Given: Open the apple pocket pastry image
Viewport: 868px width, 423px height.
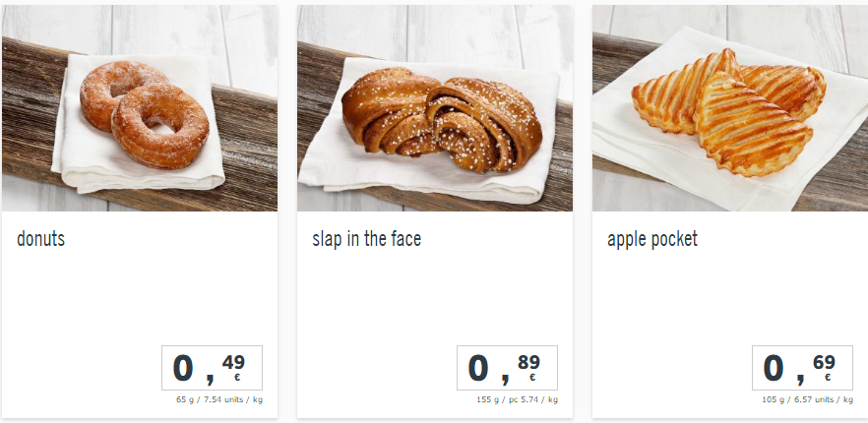Looking at the screenshot, I should [730, 108].
